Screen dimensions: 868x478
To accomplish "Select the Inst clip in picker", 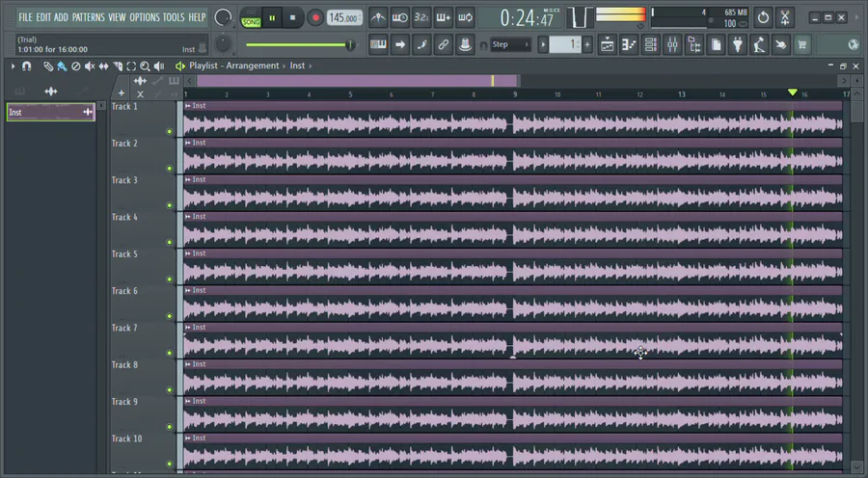I will point(51,113).
